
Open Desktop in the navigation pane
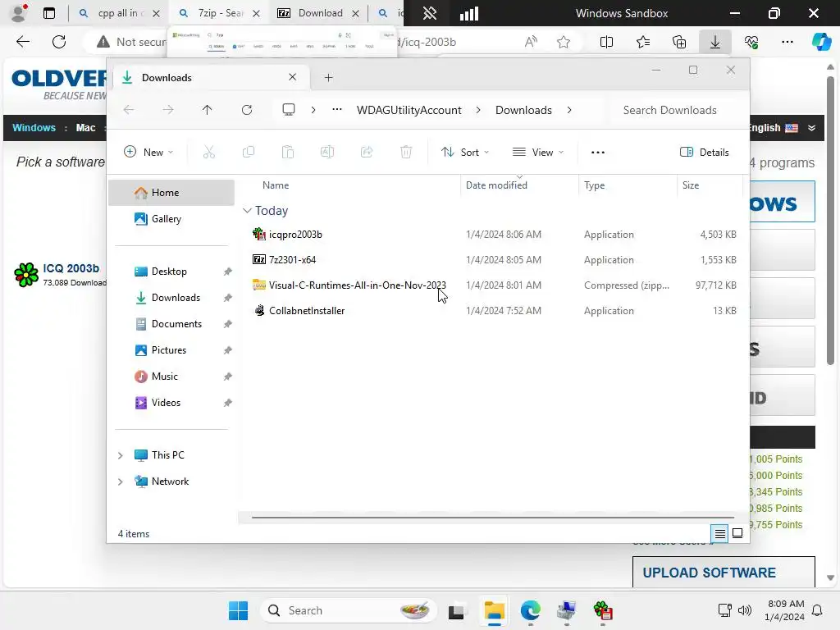coord(171,271)
